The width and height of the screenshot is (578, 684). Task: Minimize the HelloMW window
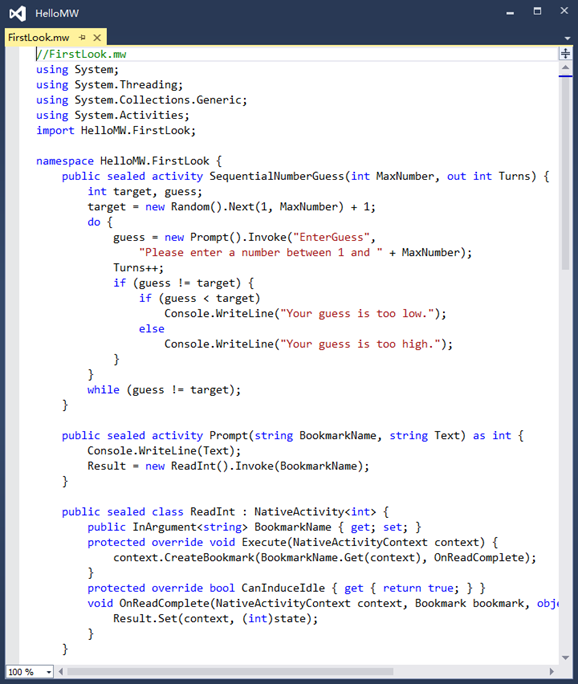tap(510, 13)
